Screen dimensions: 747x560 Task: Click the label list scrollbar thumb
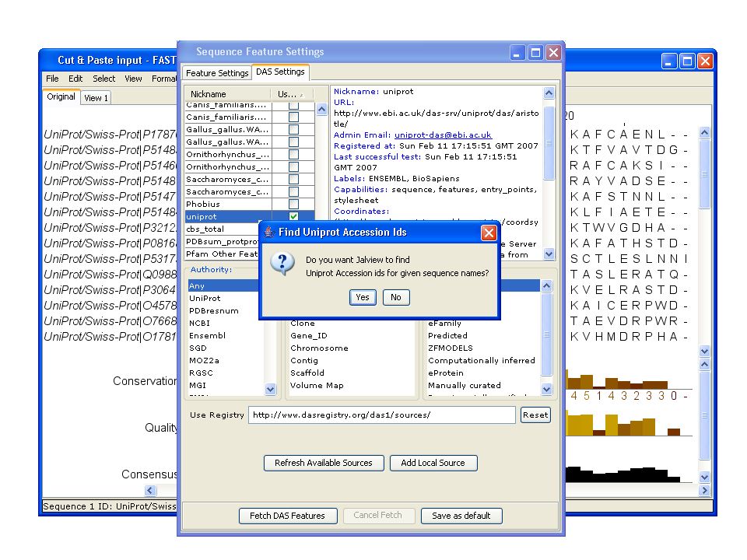click(546, 334)
